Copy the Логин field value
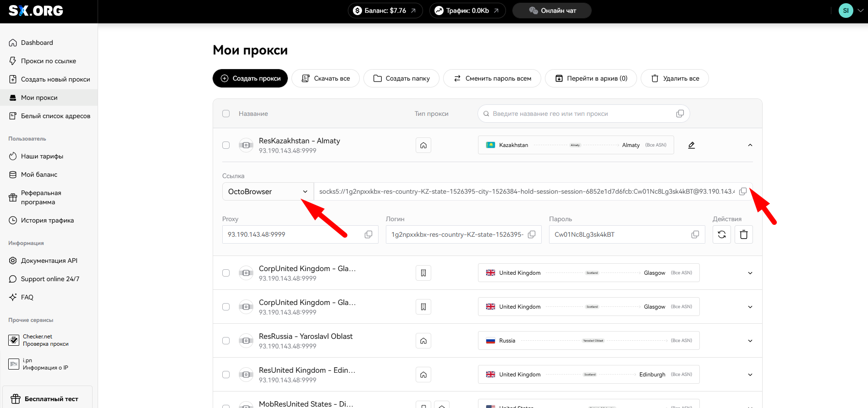This screenshot has height=408, width=868. pos(532,234)
